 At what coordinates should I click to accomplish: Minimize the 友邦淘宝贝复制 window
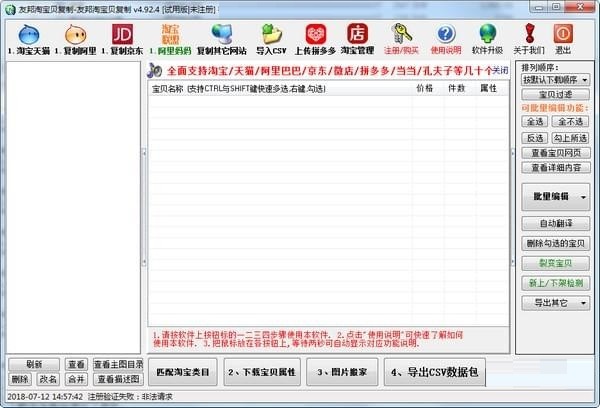coord(539,7)
